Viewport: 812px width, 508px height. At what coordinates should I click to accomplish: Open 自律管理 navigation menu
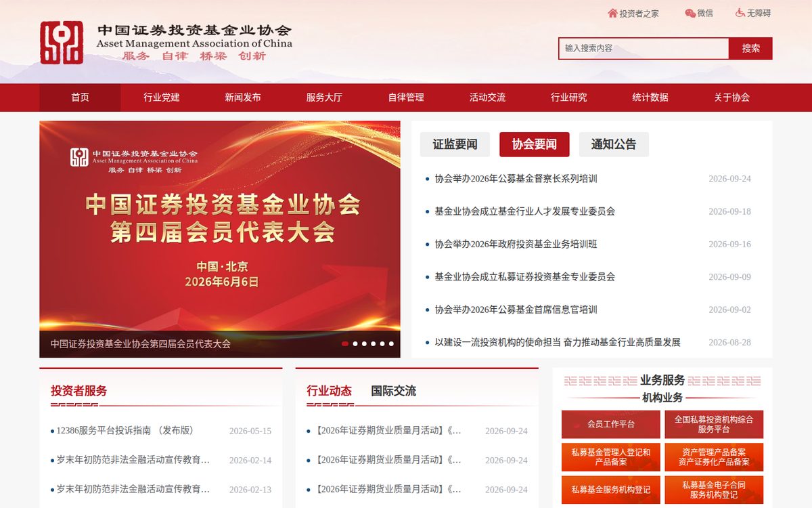point(406,98)
